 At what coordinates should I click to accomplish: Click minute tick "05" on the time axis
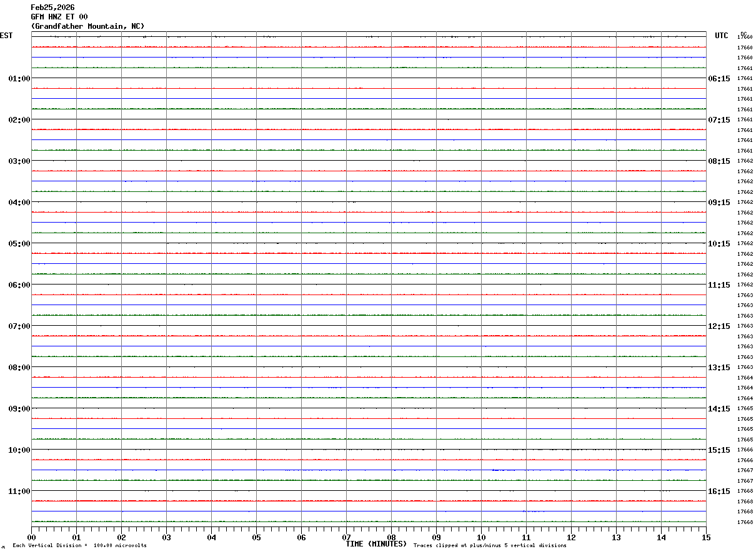pyautogui.click(x=256, y=536)
